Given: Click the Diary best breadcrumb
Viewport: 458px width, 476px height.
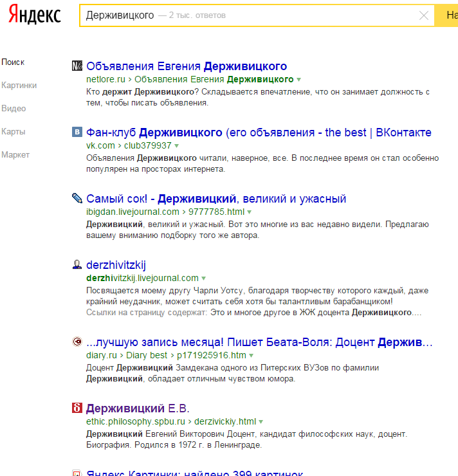Looking at the screenshot, I should 147,355.
